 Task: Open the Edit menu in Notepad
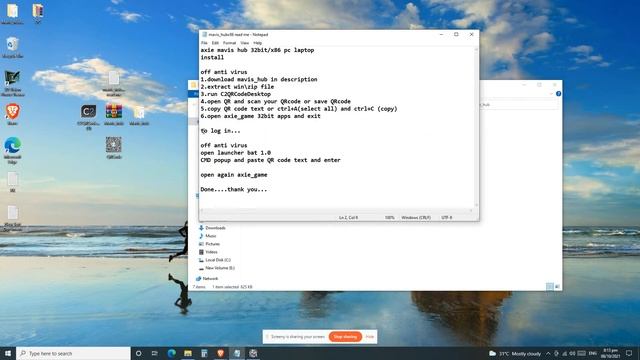[x=215, y=43]
